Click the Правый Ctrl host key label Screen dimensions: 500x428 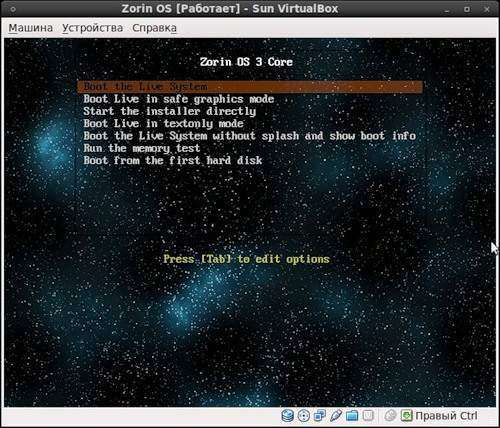[446, 416]
